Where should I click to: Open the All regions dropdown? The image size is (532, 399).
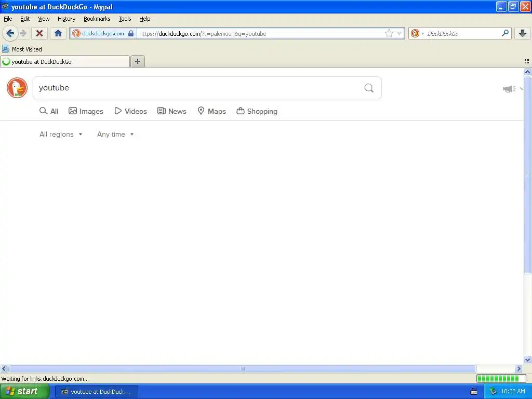coord(61,135)
